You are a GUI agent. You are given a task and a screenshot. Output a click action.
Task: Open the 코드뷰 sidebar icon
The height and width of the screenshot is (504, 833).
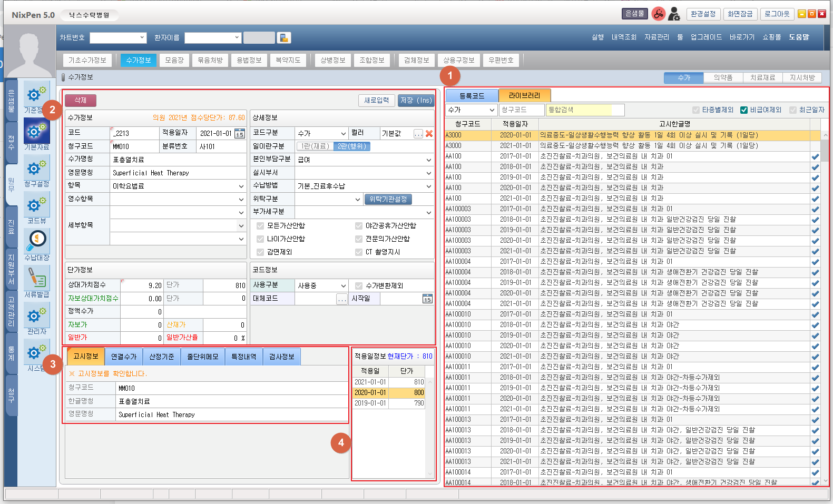(x=36, y=205)
